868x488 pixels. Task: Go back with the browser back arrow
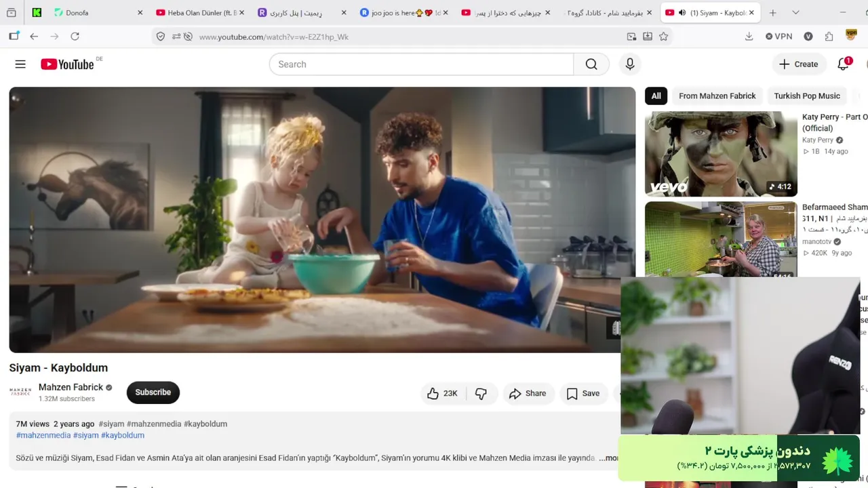(x=34, y=37)
